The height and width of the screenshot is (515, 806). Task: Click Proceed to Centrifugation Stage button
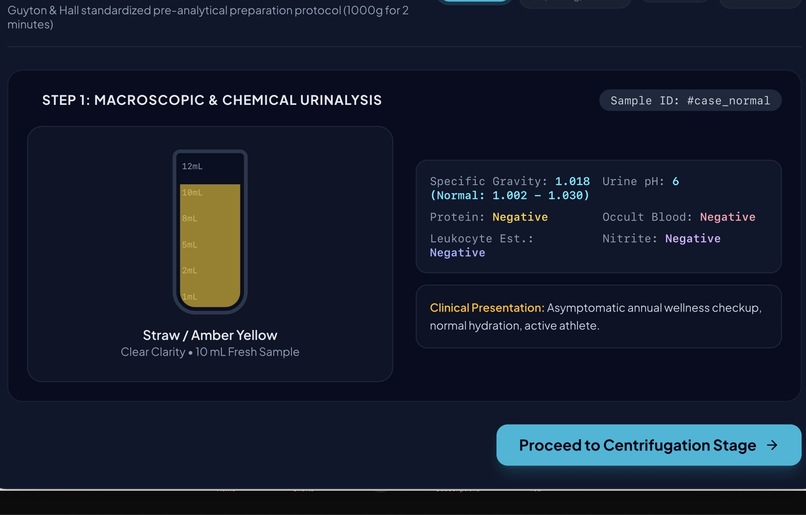click(649, 445)
